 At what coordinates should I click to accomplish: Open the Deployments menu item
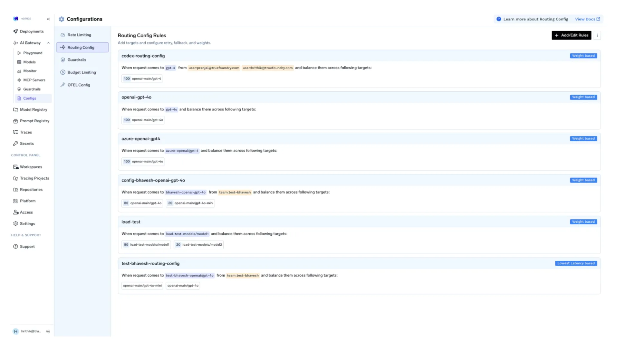tap(32, 31)
